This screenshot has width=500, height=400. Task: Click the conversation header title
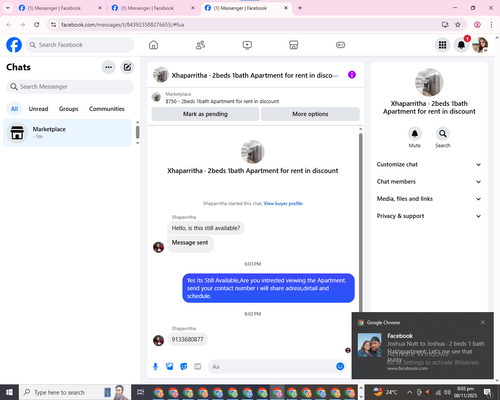click(255, 75)
